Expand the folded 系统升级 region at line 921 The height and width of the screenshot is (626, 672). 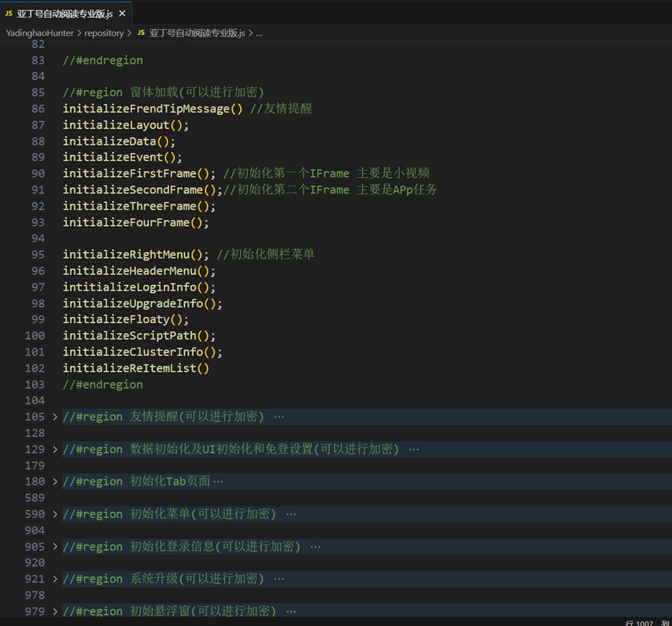55,579
